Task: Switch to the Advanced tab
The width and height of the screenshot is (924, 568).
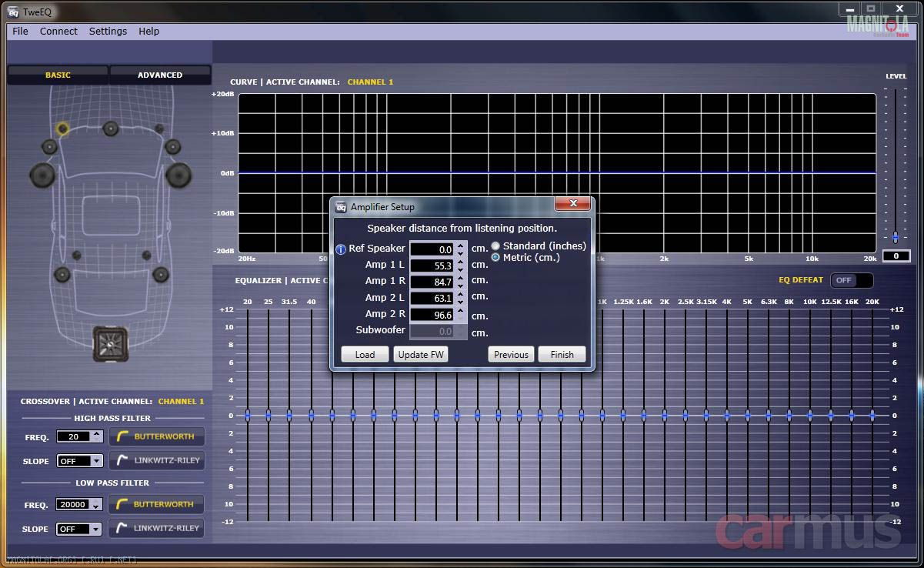Action: (160, 75)
